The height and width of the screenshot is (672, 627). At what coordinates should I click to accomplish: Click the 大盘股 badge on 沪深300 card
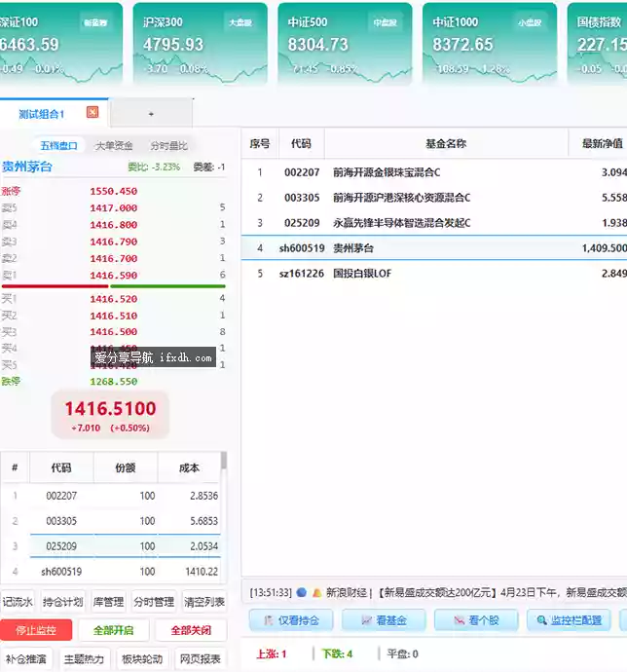240,22
